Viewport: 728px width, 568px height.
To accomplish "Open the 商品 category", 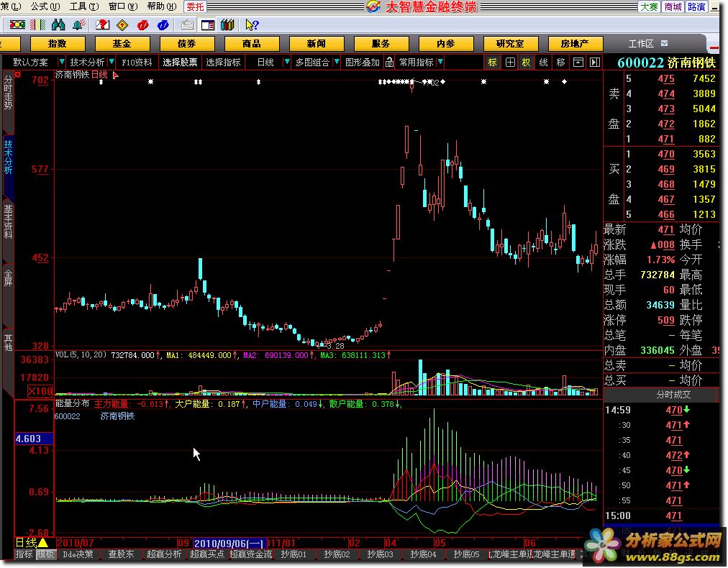I will coord(252,44).
